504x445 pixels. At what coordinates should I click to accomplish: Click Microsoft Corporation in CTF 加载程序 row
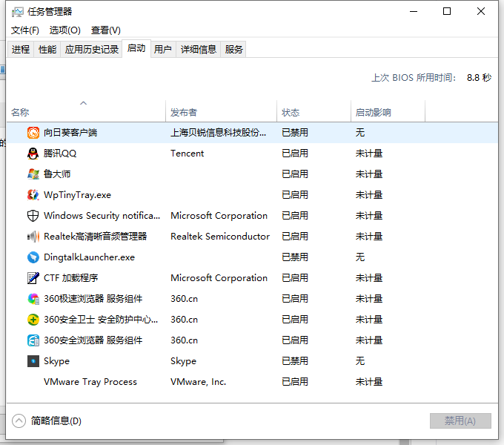coord(219,278)
